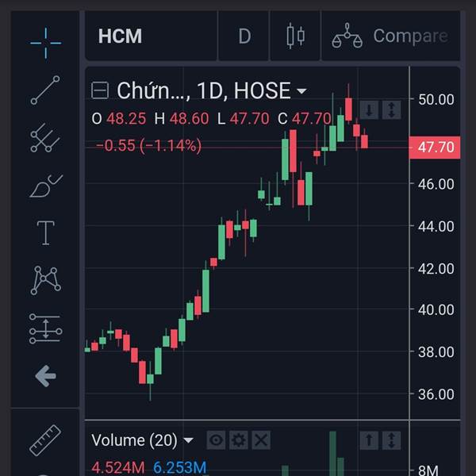Click the Volume (20) indicator title
Image resolution: width=476 pixels, height=476 pixels.
click(134, 440)
